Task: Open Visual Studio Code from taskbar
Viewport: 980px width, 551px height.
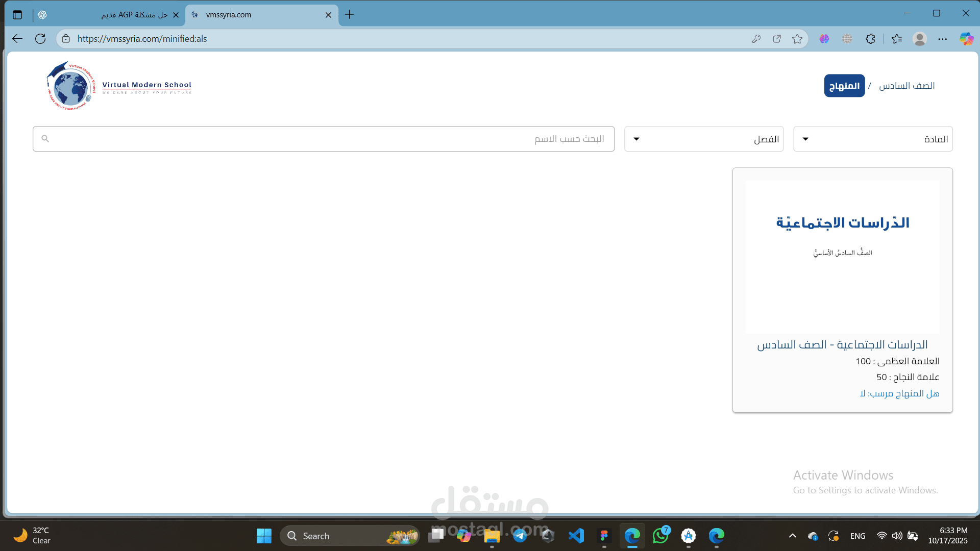Action: click(x=576, y=536)
